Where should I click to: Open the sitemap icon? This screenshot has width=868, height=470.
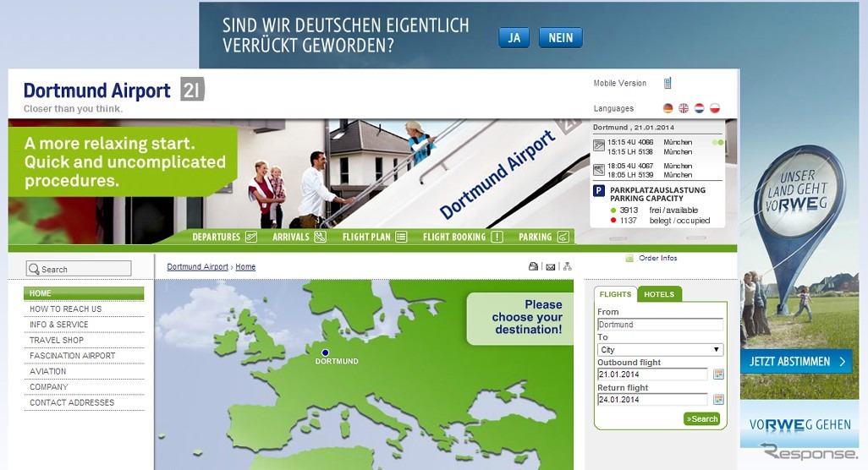click(568, 266)
